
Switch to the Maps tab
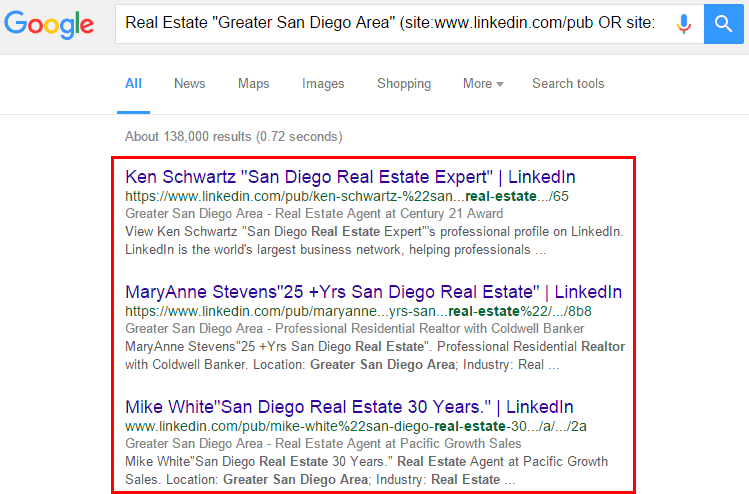tap(254, 84)
